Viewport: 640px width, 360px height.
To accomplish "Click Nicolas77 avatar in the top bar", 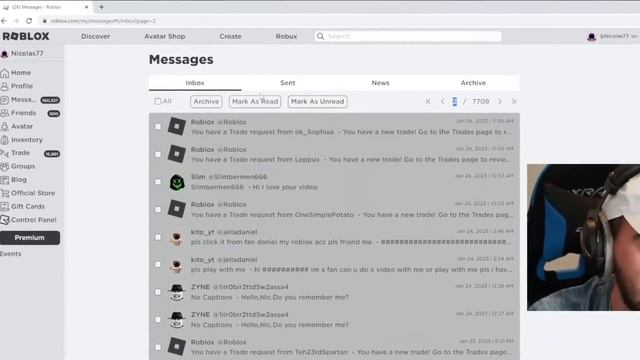I will click(591, 37).
